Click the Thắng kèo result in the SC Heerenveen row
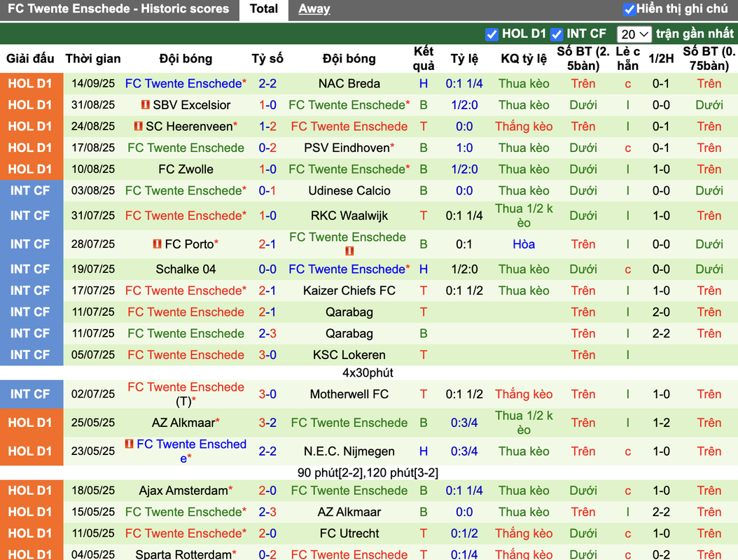 524,127
